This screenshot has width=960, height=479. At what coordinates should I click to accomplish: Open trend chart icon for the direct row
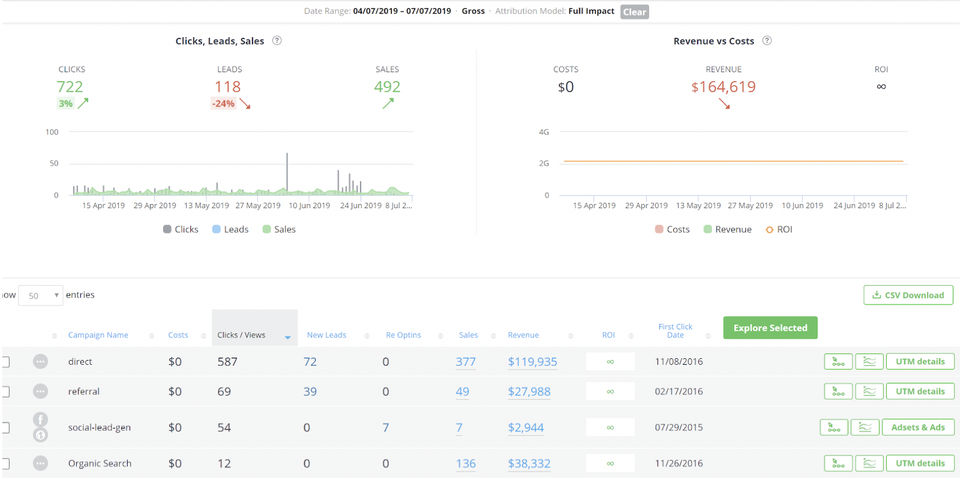click(x=869, y=361)
